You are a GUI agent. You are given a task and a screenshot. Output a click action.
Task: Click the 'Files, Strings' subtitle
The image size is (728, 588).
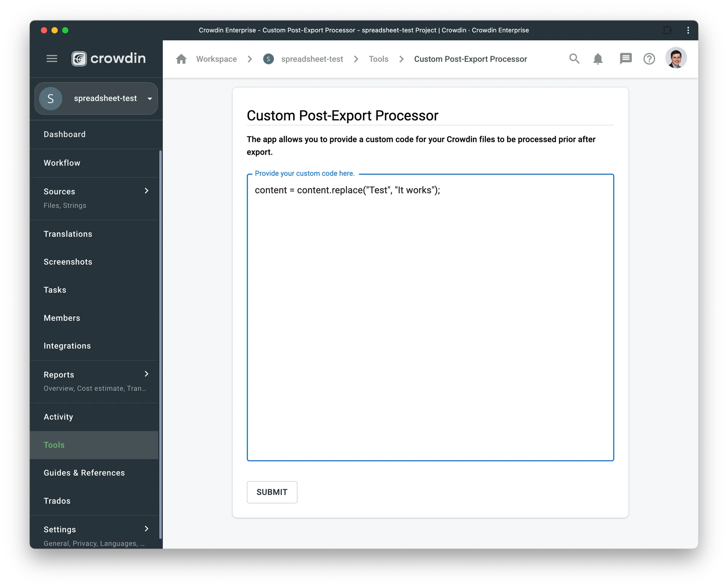point(65,205)
